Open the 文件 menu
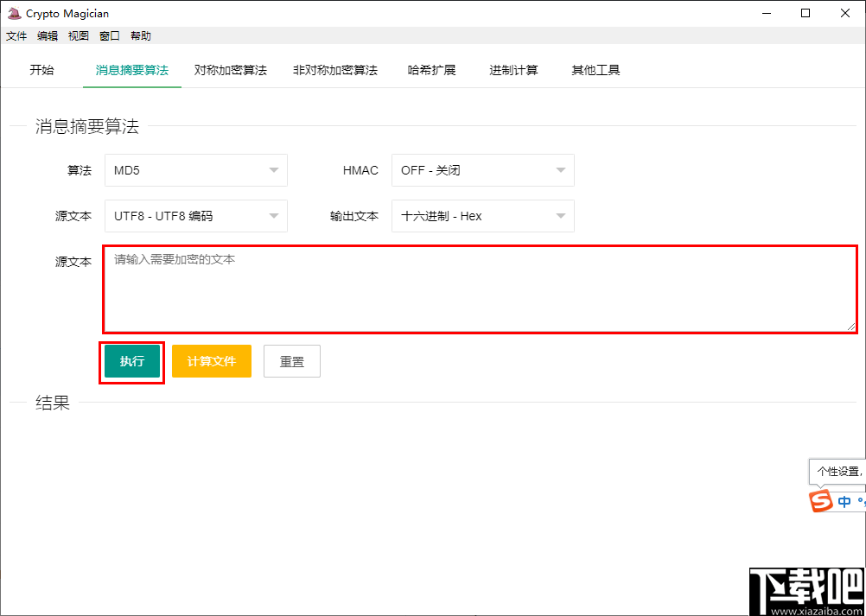866x616 pixels. tap(16, 35)
